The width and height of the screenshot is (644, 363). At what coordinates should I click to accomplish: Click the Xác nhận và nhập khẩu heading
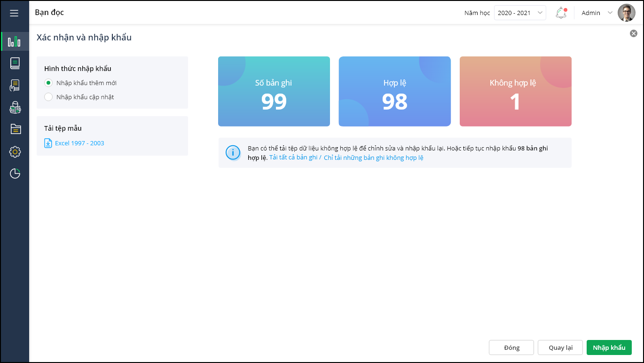[84, 38]
